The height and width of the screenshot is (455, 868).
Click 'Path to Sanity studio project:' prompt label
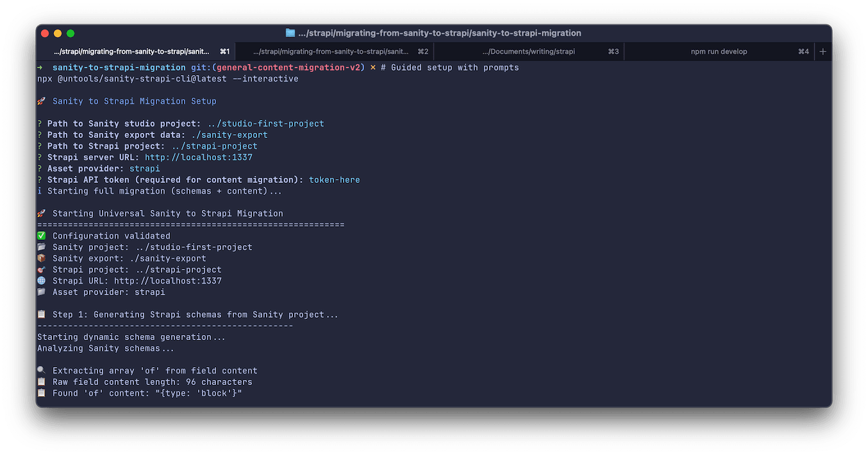point(124,124)
